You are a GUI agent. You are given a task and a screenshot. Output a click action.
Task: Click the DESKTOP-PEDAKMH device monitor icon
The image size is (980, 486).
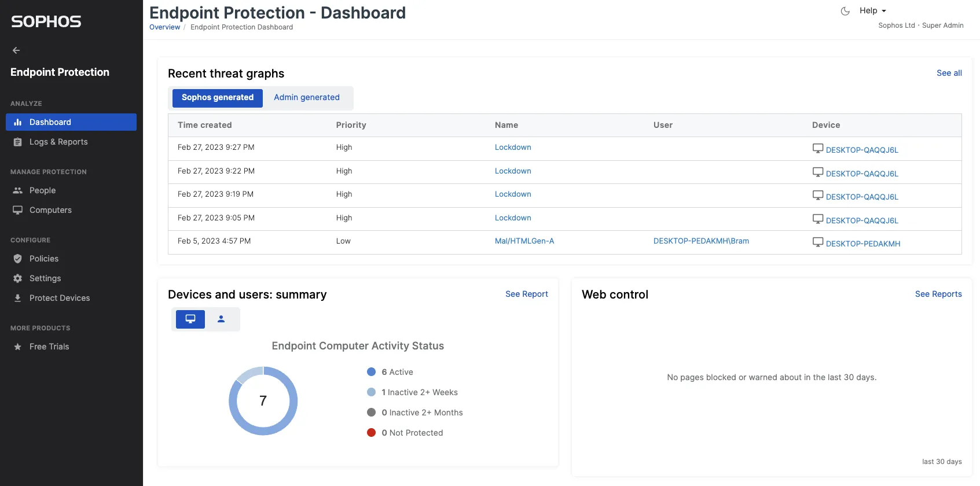tap(818, 242)
